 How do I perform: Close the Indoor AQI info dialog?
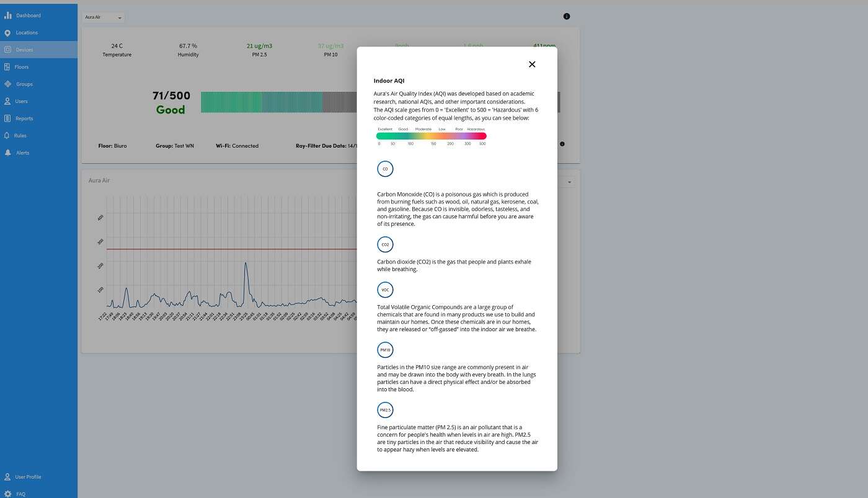click(531, 64)
